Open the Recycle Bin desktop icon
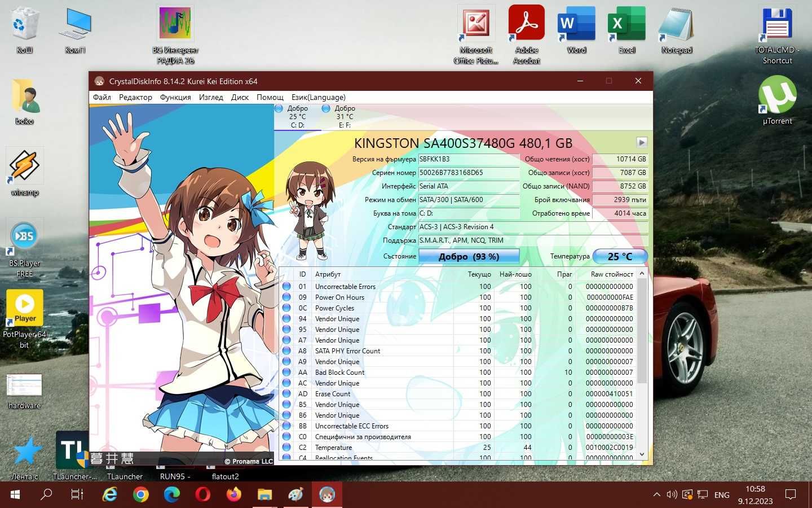This screenshot has width=812, height=508. (x=24, y=30)
